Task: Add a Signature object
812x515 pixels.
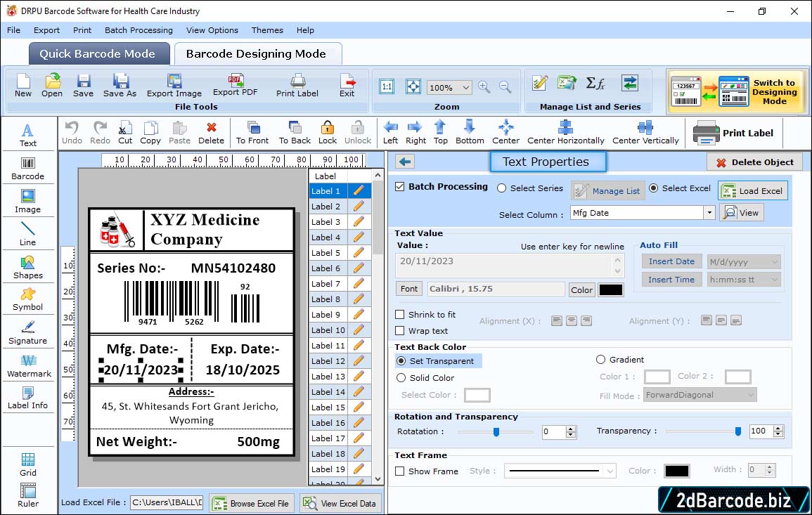Action: pos(28,333)
